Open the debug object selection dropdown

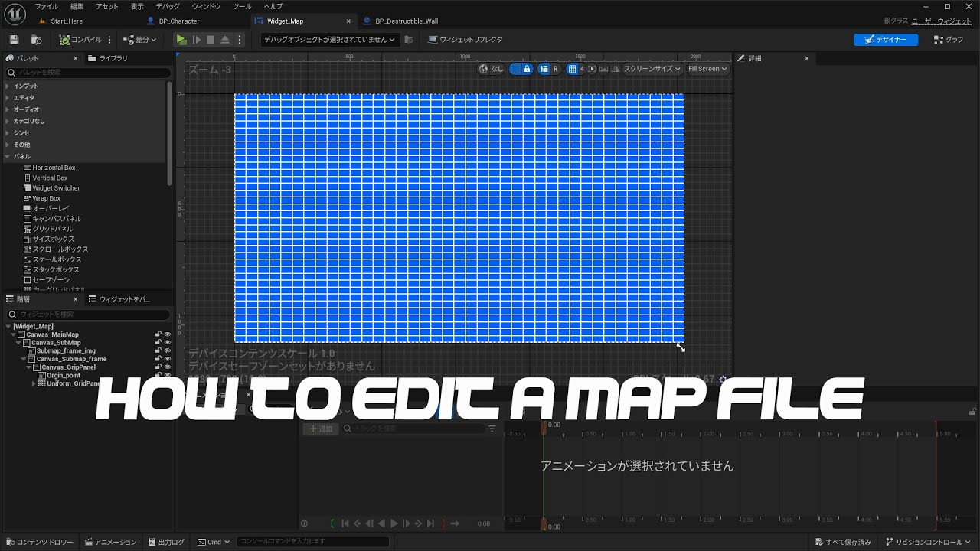[331, 40]
